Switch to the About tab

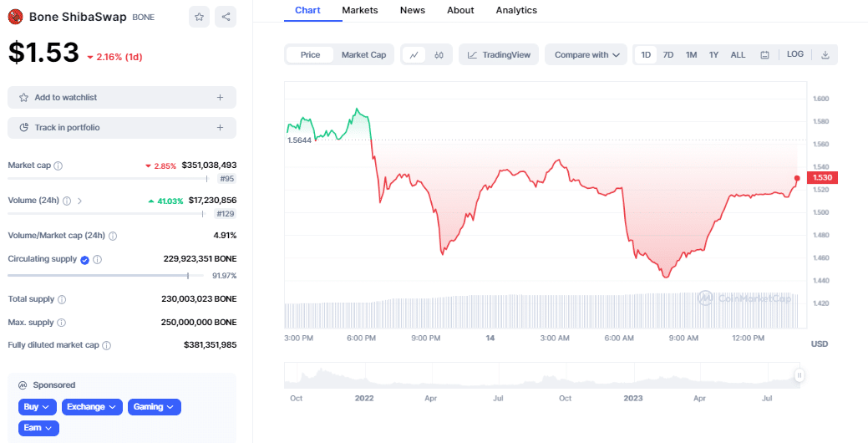[460, 10]
